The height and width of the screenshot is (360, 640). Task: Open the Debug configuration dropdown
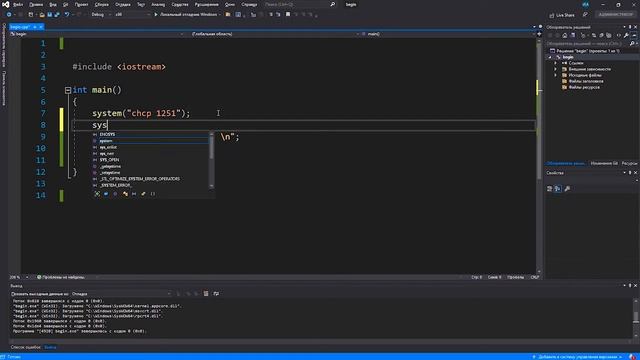(101, 15)
